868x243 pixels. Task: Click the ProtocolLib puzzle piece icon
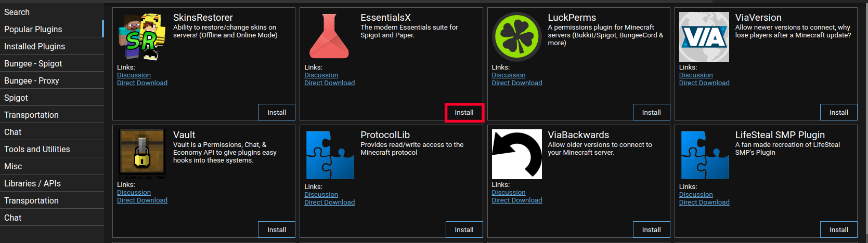(x=329, y=155)
